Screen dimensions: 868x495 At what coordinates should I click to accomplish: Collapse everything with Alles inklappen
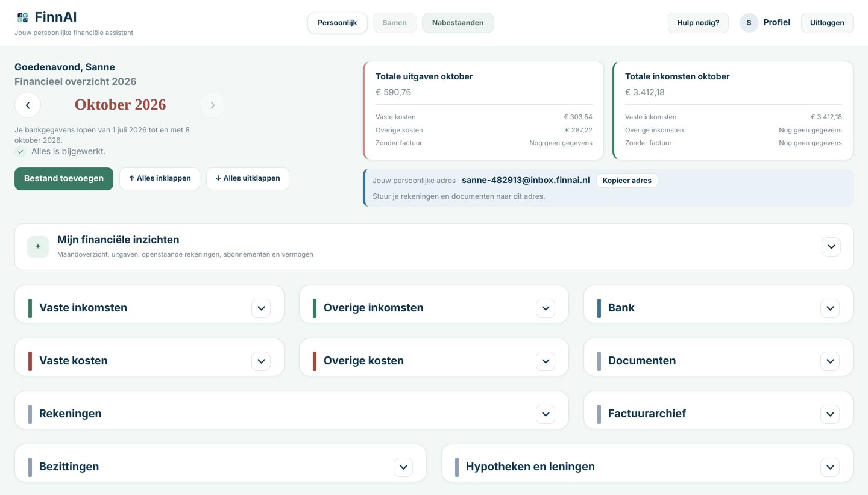pyautogui.click(x=160, y=179)
